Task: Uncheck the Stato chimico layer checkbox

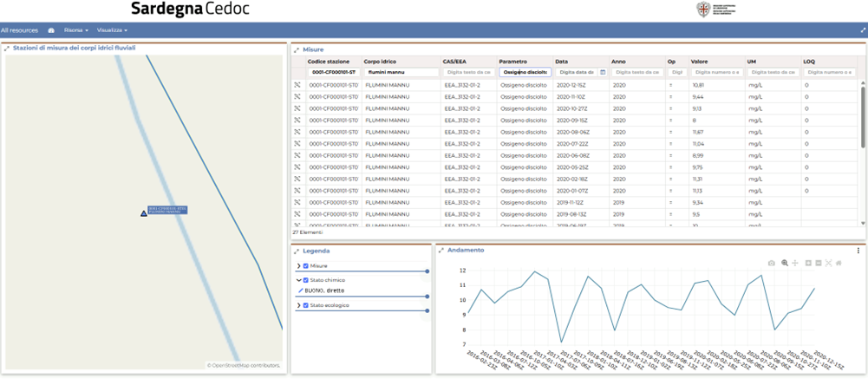Action: point(306,280)
